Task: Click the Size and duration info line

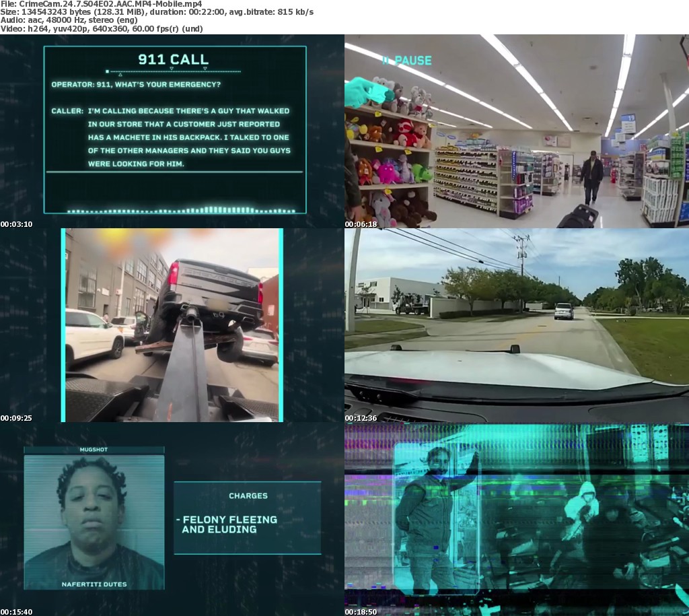Action: tap(157, 12)
